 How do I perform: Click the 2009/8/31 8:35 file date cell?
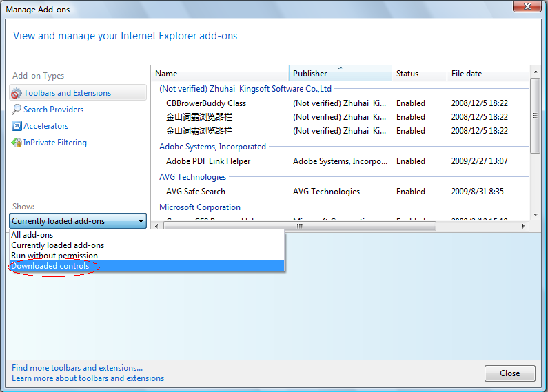pos(477,192)
